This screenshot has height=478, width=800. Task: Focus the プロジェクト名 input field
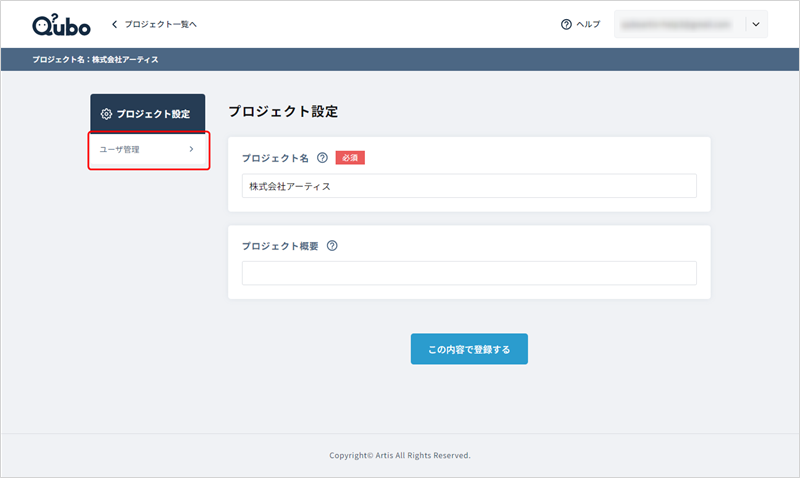(469, 186)
